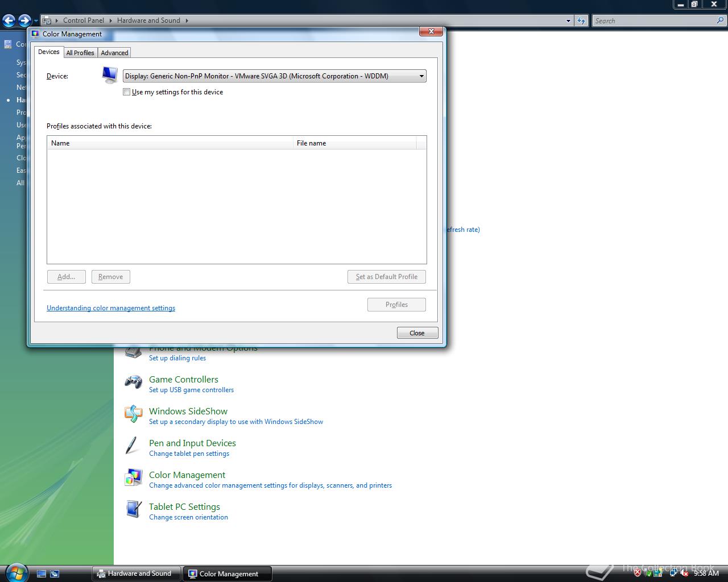
Task: Open Change advanced color management settings link
Action: click(270, 485)
